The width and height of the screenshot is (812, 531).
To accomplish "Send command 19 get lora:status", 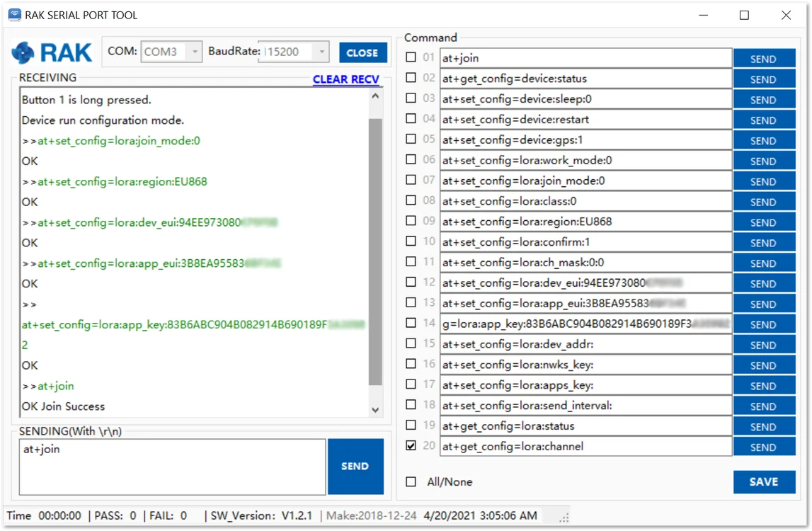I will pyautogui.click(x=764, y=426).
